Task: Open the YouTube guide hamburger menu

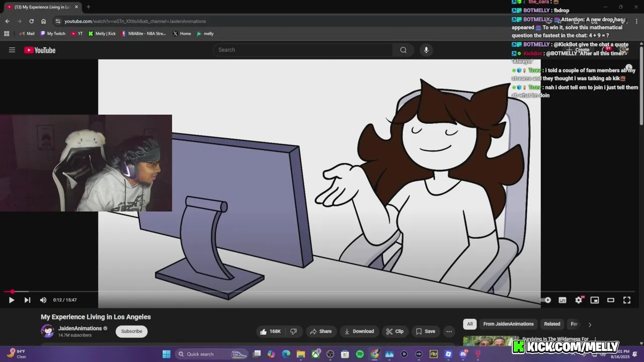Action: pyautogui.click(x=12, y=50)
